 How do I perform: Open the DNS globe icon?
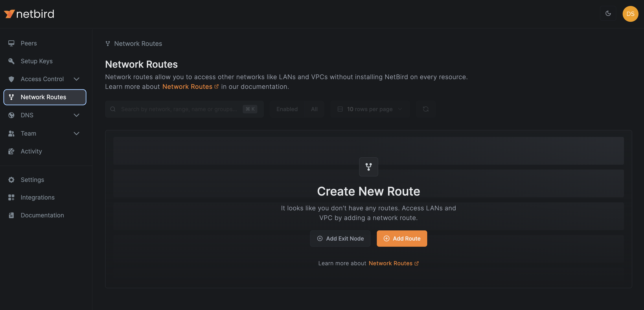[11, 115]
